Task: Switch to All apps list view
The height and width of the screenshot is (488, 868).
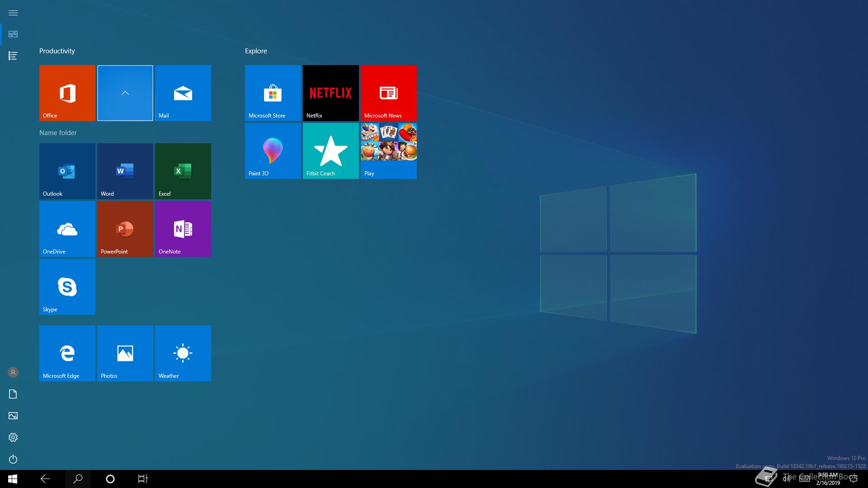Action: tap(13, 56)
